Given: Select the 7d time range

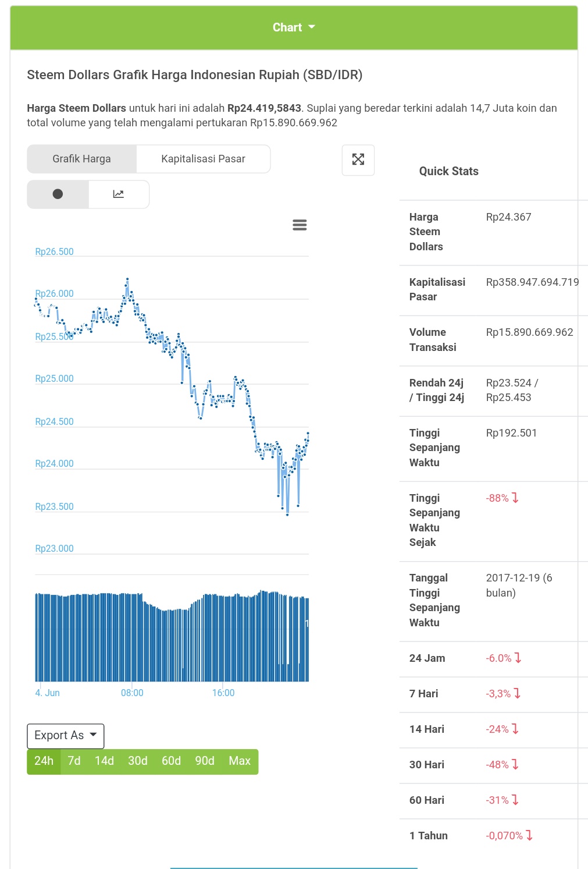Looking at the screenshot, I should (74, 761).
